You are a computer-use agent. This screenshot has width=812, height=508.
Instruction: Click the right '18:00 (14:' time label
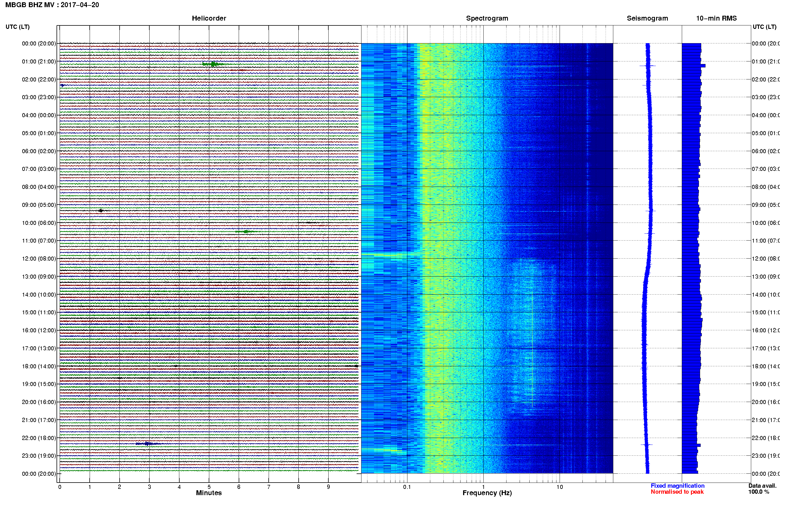[x=765, y=366]
